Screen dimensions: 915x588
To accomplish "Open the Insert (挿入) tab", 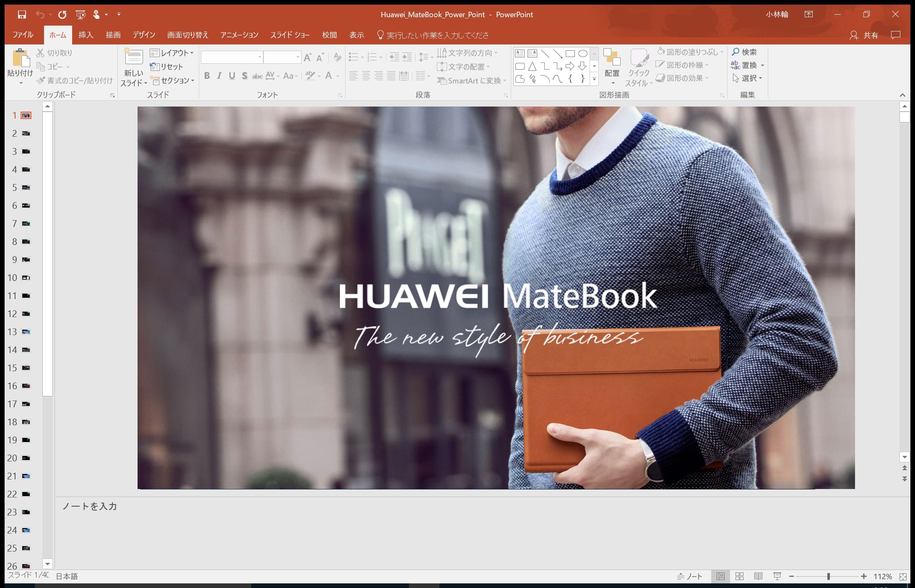I will [86, 35].
